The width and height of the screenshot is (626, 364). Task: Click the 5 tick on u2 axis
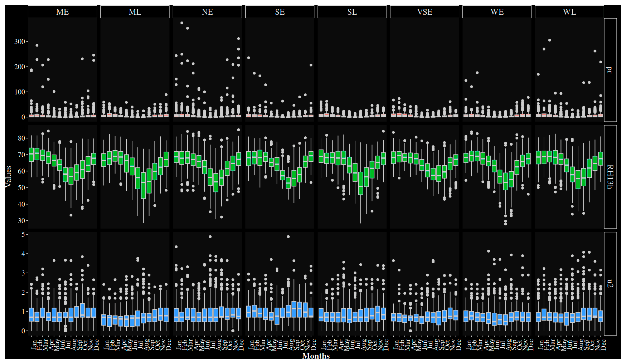point(23,234)
